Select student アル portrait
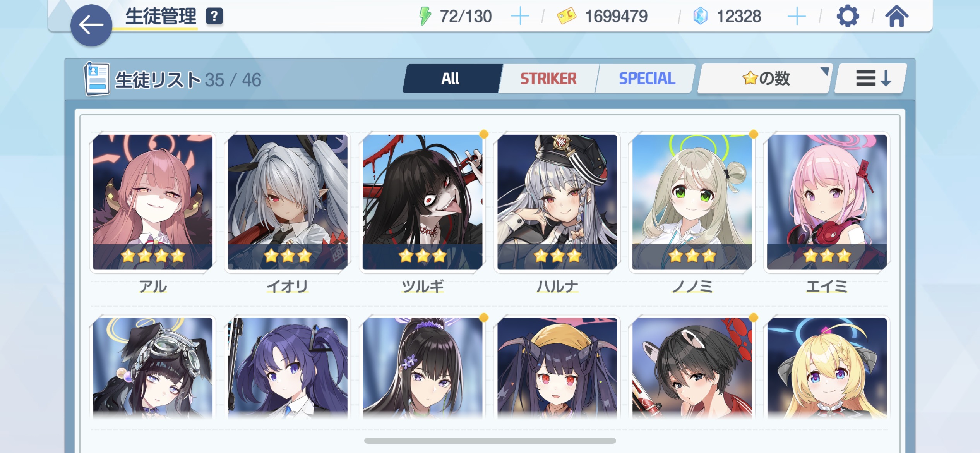 [x=153, y=202]
